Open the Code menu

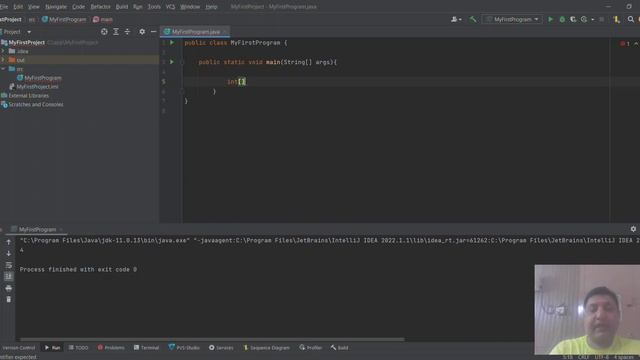tap(78, 7)
